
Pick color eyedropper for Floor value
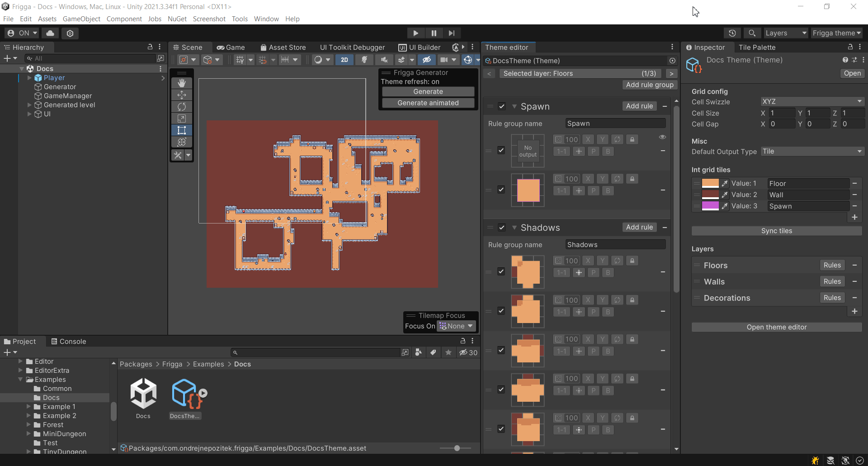[x=725, y=183]
